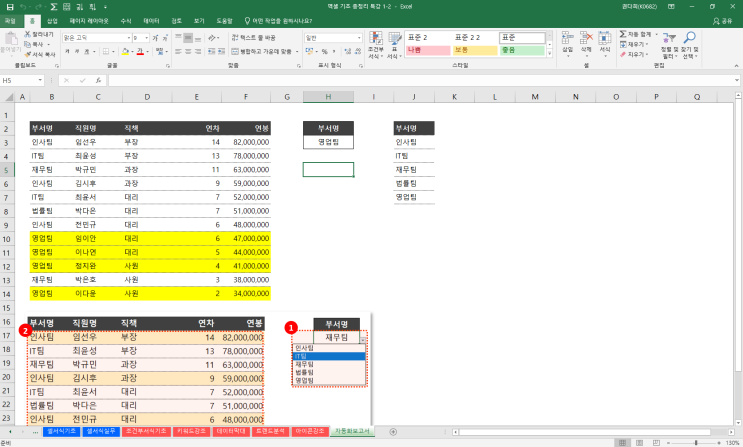Add a new sheet with plus icon
743x447 pixels.
[x=393, y=432]
